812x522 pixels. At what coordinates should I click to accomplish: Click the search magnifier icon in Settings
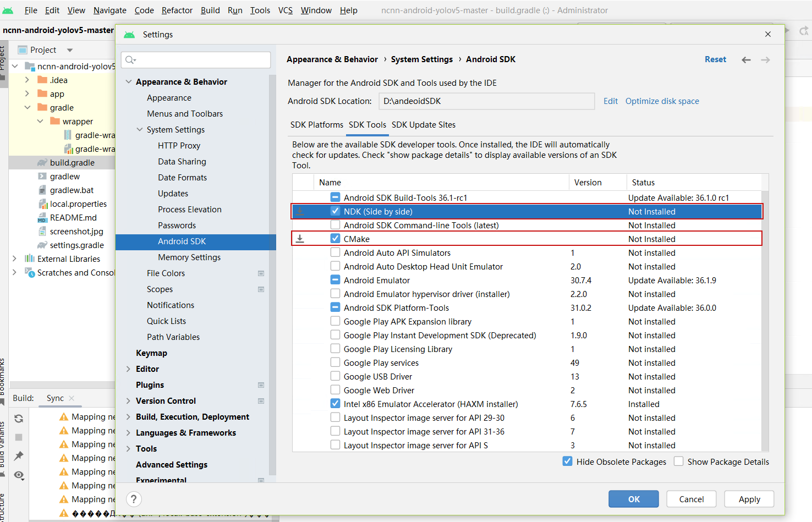(130, 59)
